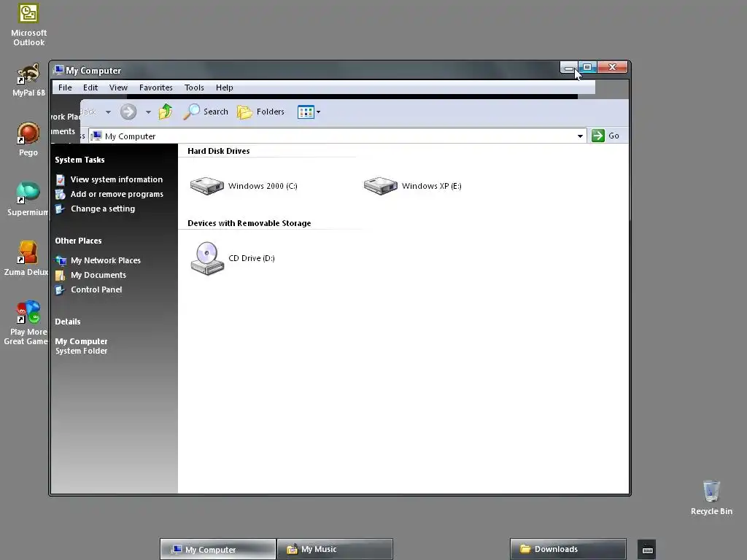Click the Search magnifier toolbar button

(x=206, y=112)
